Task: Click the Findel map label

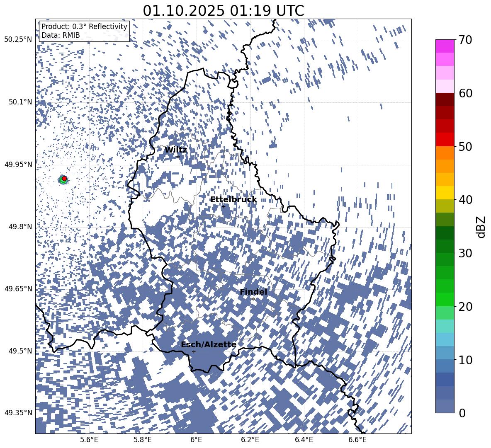Action: pos(253,292)
